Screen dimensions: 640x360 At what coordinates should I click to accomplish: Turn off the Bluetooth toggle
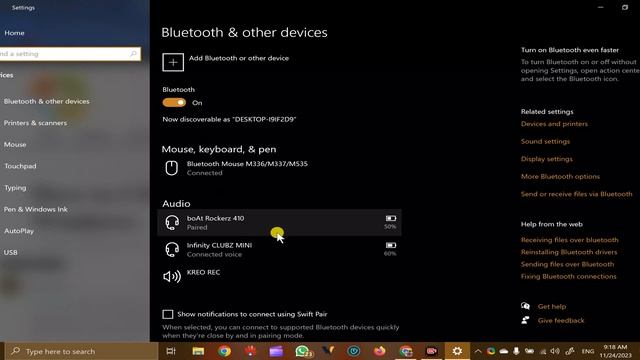tap(174, 102)
